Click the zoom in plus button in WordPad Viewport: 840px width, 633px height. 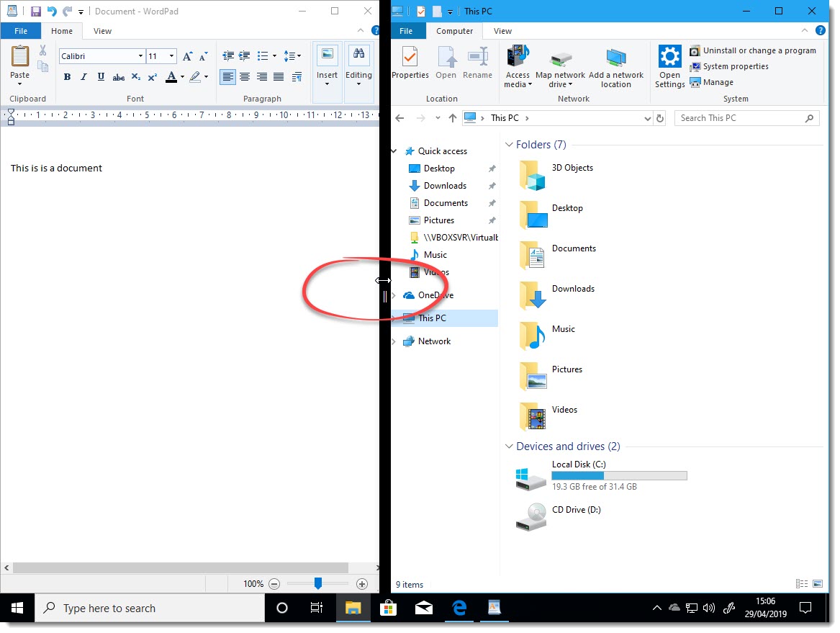(x=362, y=584)
